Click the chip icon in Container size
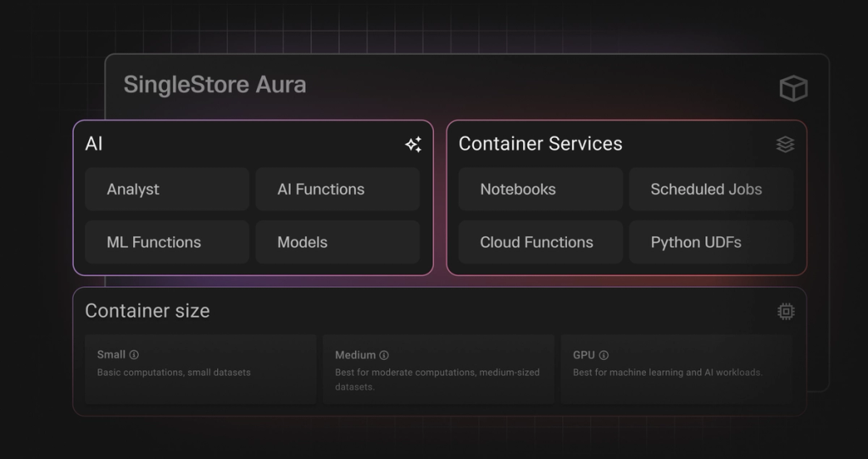The width and height of the screenshot is (868, 459). (x=786, y=312)
